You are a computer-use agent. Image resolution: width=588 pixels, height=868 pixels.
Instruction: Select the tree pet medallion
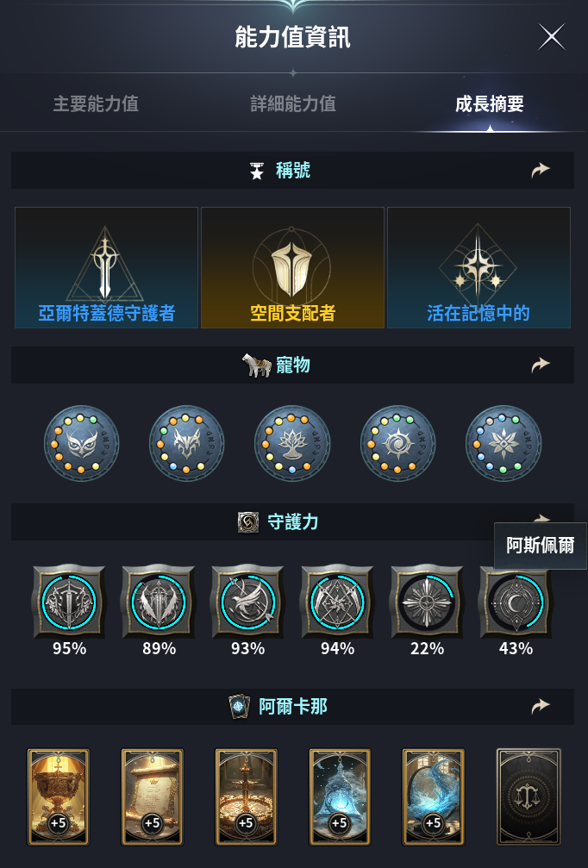[292, 443]
